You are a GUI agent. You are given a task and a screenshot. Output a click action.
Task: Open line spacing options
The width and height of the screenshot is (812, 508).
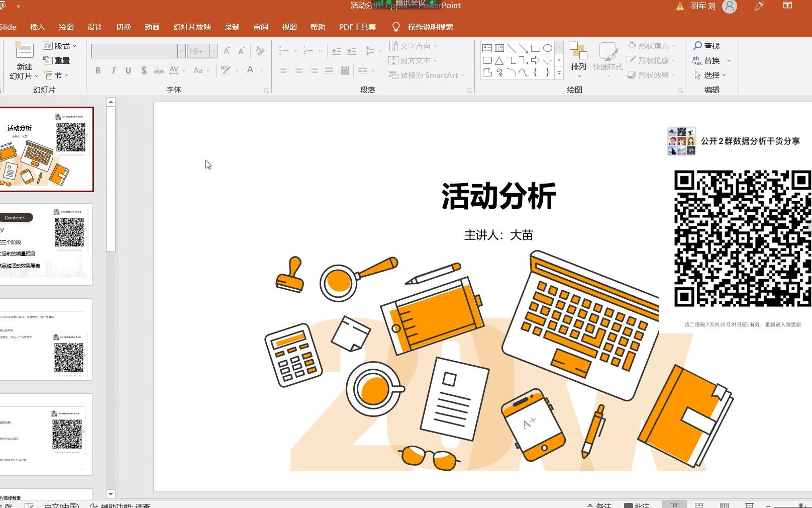coord(373,51)
